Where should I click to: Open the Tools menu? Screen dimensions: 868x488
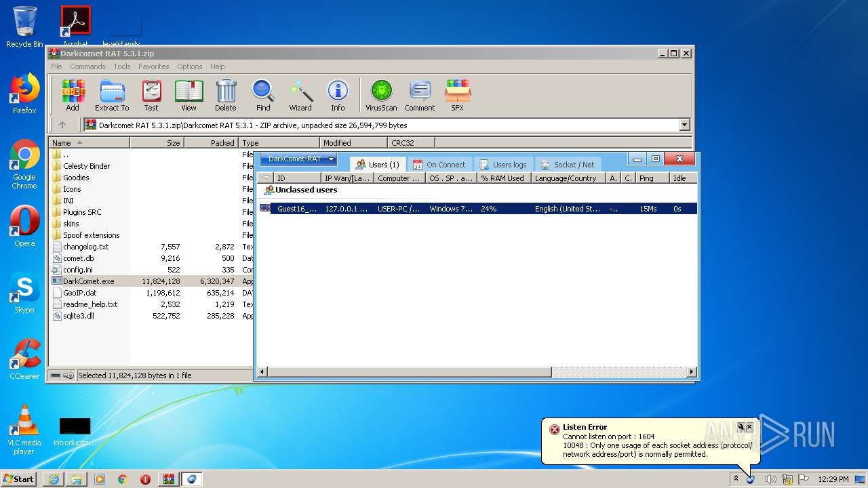pos(122,66)
